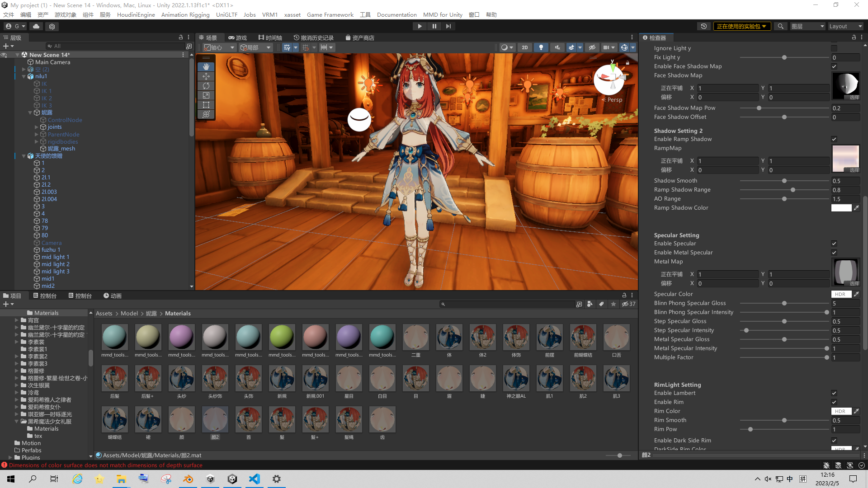
Task: Start Play mode with the Play button
Action: [x=420, y=26]
